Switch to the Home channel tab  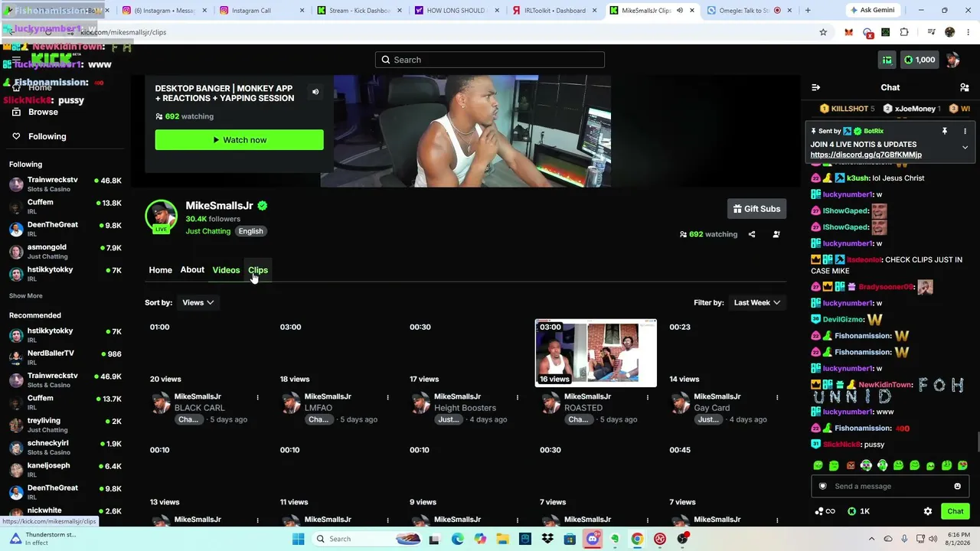tap(161, 270)
